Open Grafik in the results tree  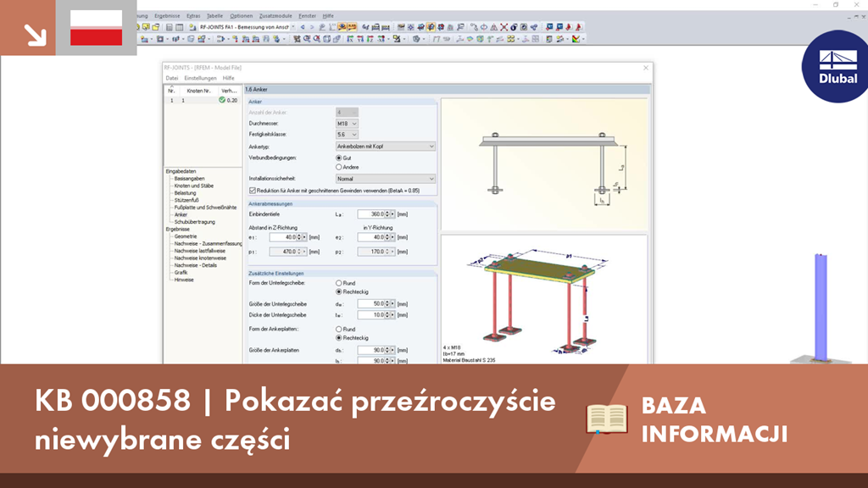[181, 272]
